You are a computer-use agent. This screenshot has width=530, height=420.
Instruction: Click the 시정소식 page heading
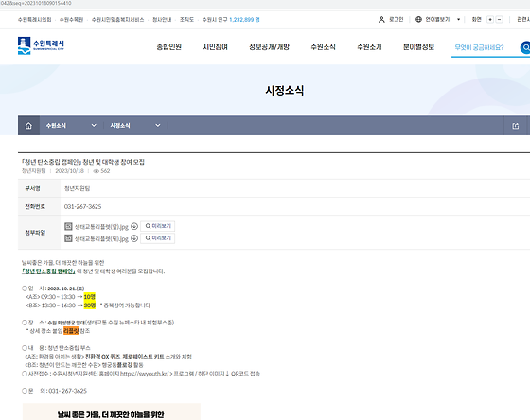click(x=284, y=90)
